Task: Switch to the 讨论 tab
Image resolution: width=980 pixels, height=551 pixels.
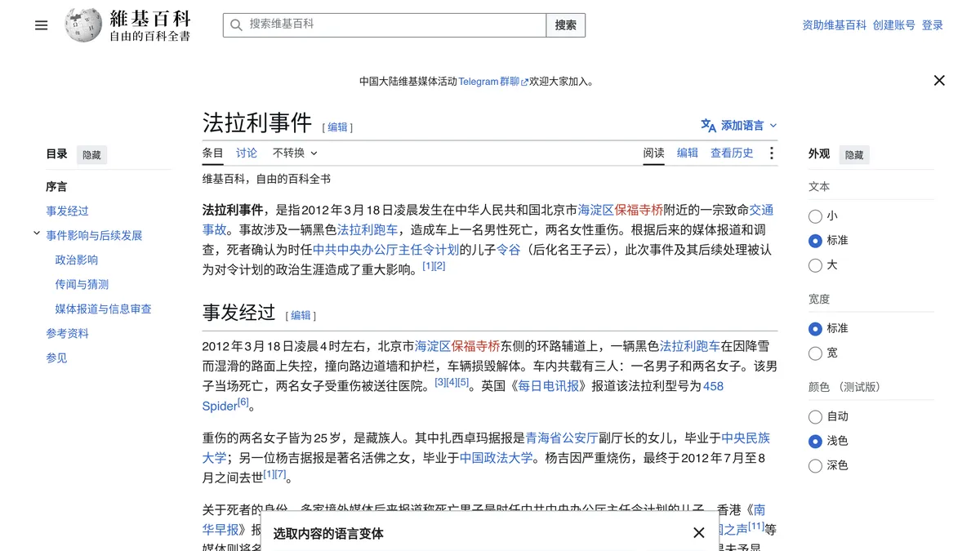Action: (x=247, y=153)
